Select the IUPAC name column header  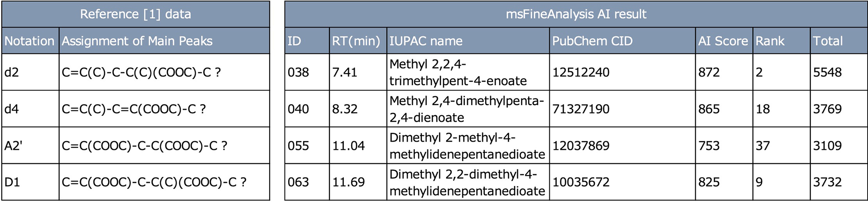pos(426,41)
